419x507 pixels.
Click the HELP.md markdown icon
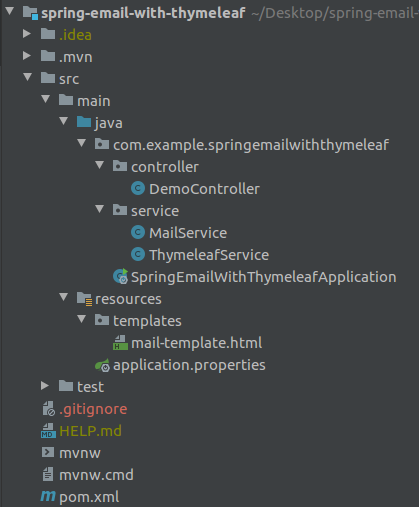pos(48,431)
